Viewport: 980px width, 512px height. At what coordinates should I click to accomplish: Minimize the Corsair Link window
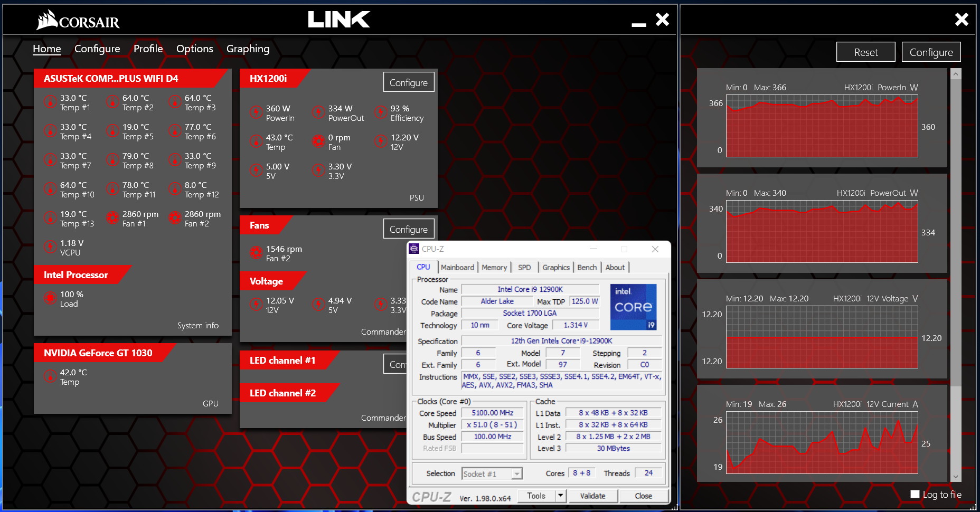[x=639, y=24]
